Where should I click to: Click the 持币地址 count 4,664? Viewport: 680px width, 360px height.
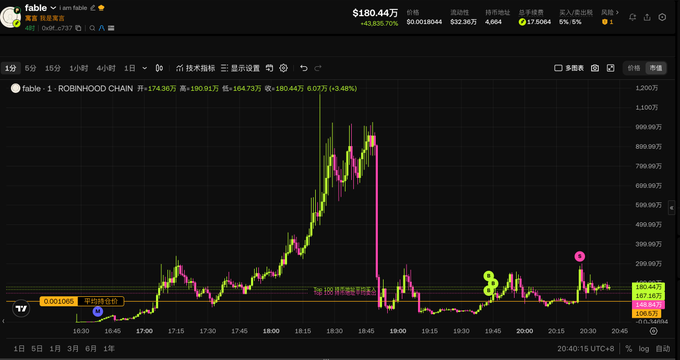coord(493,22)
